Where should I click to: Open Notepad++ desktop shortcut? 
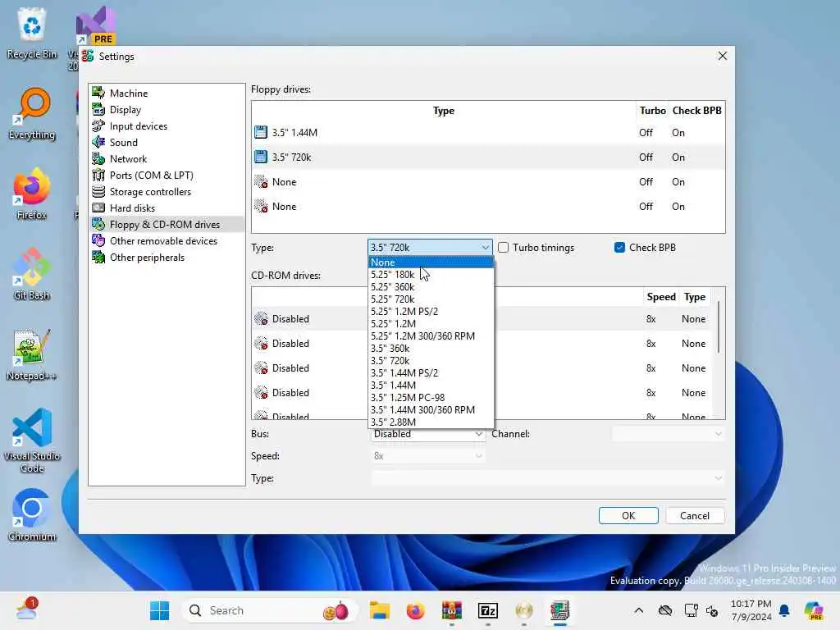(x=32, y=354)
